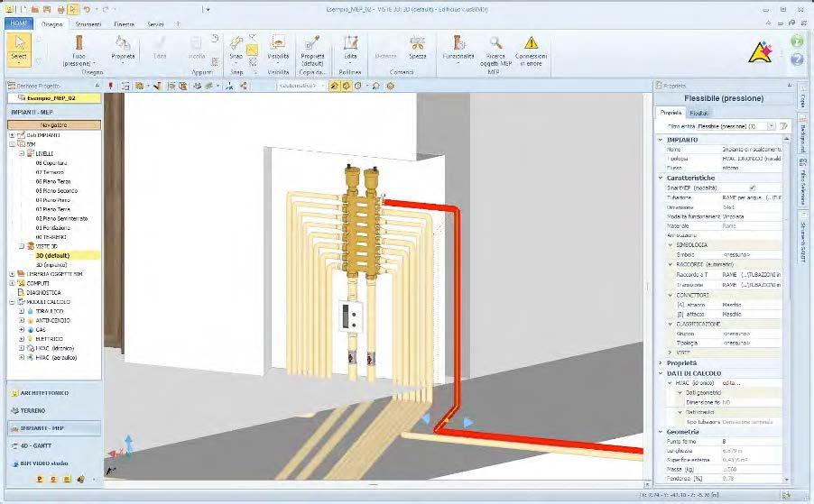The height and width of the screenshot is (504, 814).
Task: Expand the LIBRERIA OGGETTI BIM node
Action: coord(12,274)
